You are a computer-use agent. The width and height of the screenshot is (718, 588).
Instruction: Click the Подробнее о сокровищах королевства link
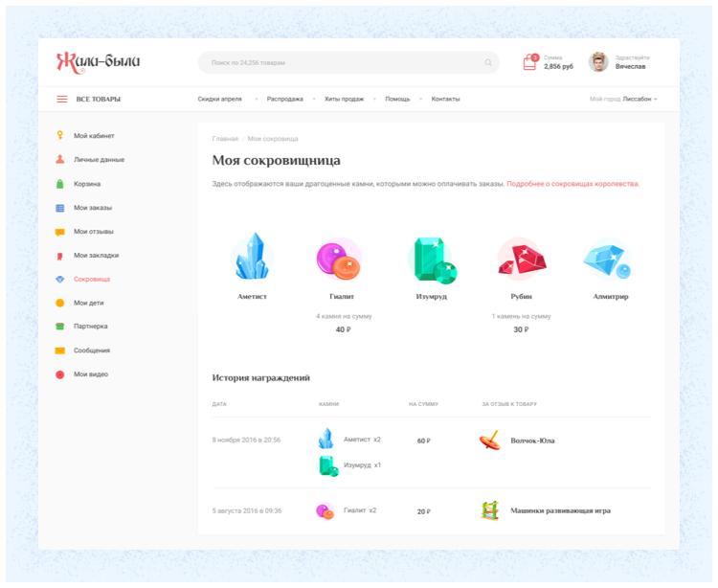(572, 183)
